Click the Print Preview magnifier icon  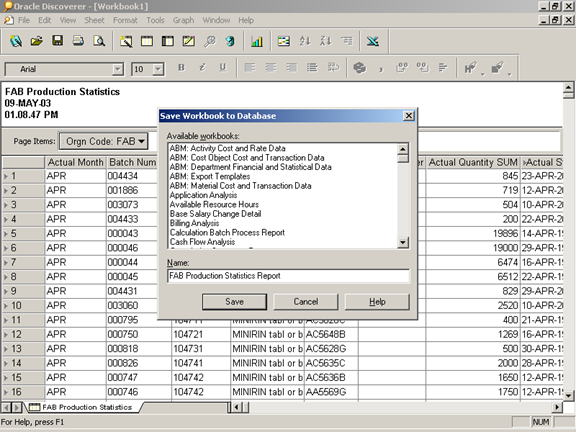click(x=99, y=41)
